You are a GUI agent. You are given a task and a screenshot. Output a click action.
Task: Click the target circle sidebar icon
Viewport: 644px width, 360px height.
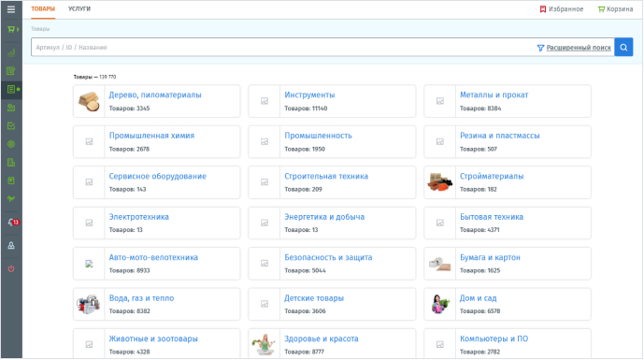(x=11, y=144)
